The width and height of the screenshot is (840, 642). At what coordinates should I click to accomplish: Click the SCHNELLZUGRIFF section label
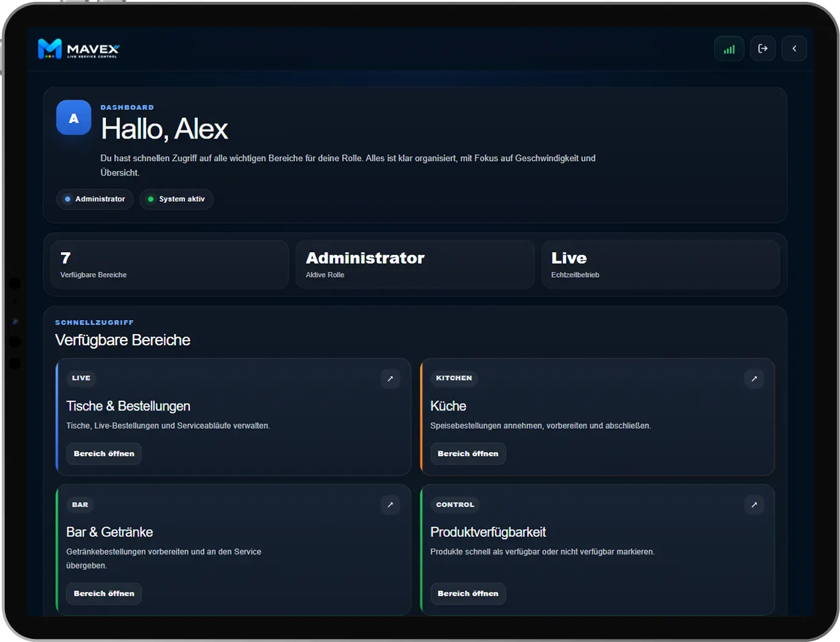[94, 323]
